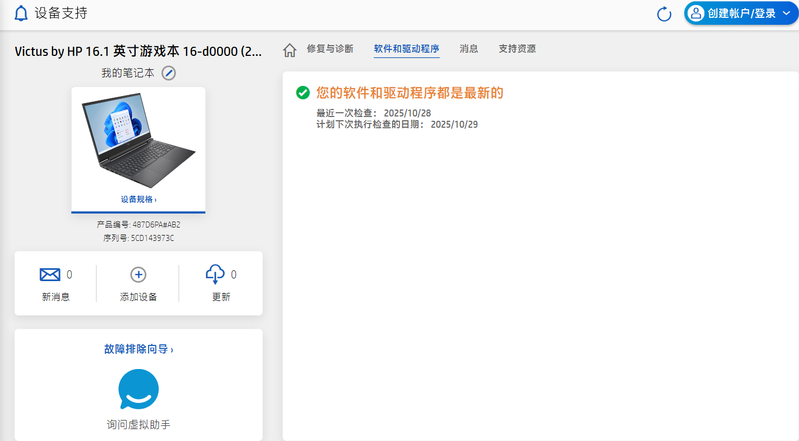Click the new messages envelope icon
The width and height of the screenshot is (799, 441).
(x=49, y=275)
